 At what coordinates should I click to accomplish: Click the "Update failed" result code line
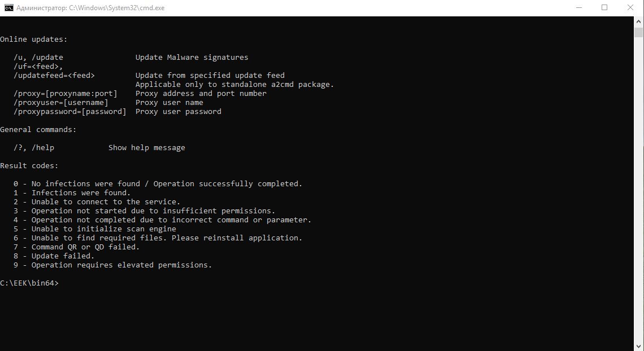pyautogui.click(x=54, y=256)
